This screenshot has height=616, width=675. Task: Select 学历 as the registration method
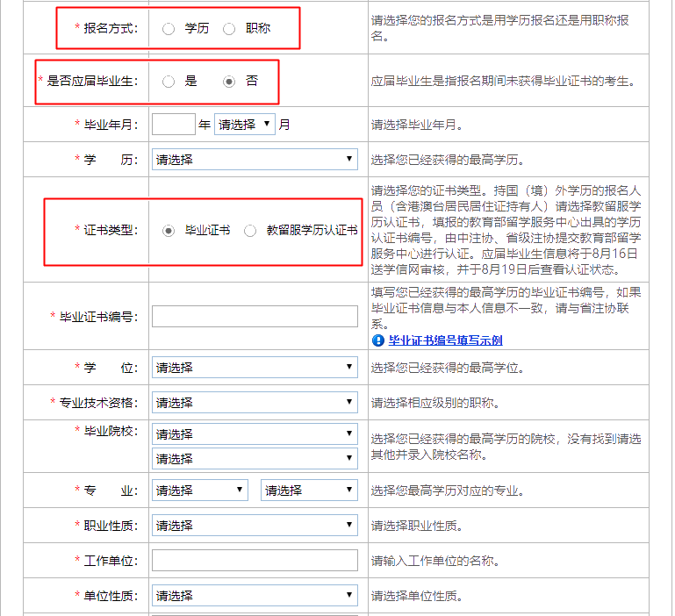(x=169, y=29)
